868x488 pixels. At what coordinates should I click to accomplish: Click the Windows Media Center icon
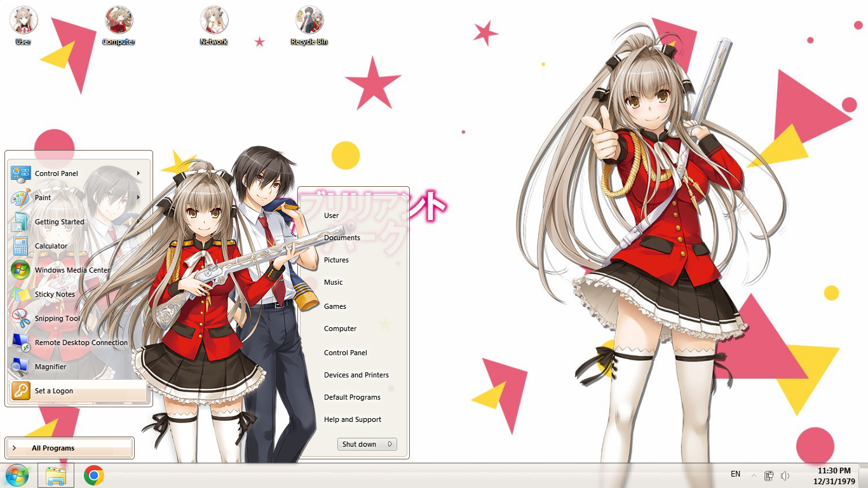(x=20, y=270)
